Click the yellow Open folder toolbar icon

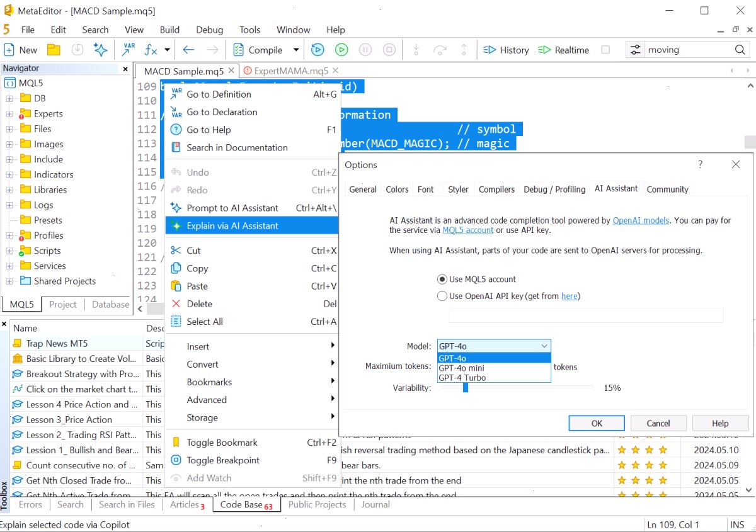pyautogui.click(x=54, y=50)
